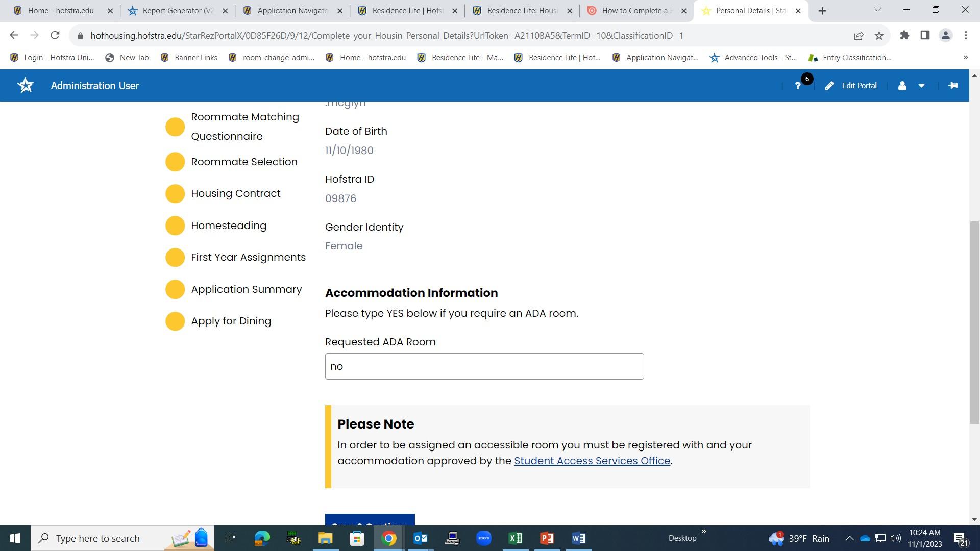Switch to the Application Navigator tab
This screenshot has width=980, height=551.
coord(292,11)
